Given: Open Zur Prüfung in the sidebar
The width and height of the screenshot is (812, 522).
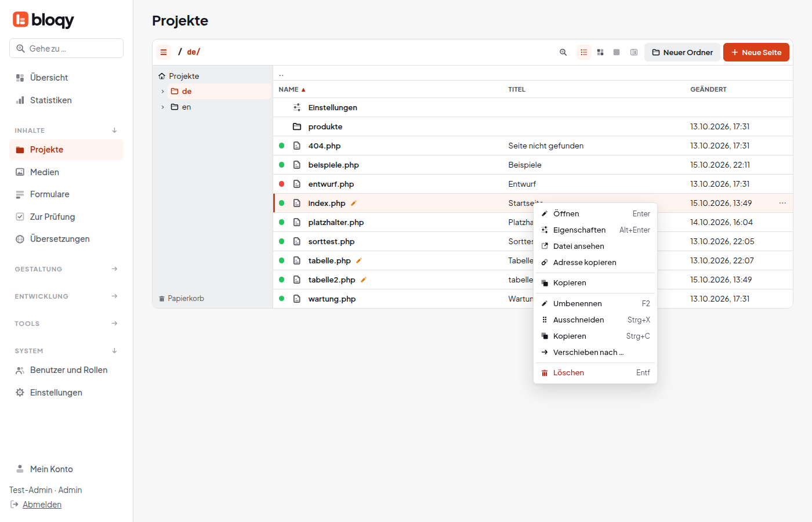Looking at the screenshot, I should pyautogui.click(x=66, y=217).
